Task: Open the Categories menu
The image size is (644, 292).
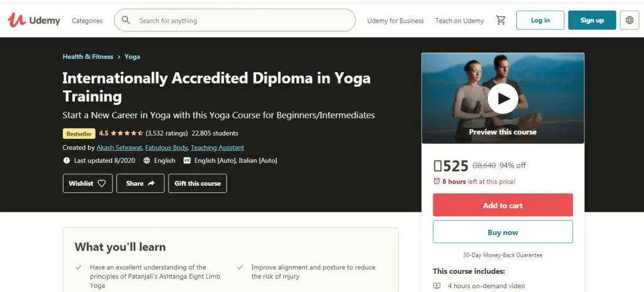Action: [x=87, y=21]
